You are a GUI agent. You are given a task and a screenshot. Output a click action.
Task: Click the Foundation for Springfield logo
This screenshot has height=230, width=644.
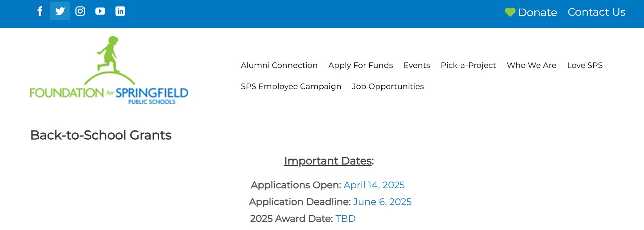point(109,71)
